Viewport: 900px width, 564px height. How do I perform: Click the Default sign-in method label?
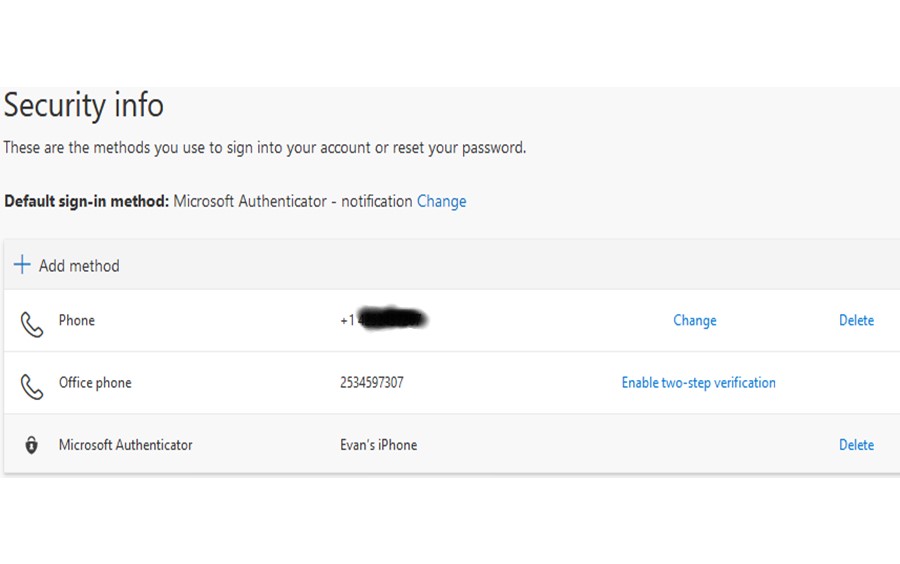87,201
